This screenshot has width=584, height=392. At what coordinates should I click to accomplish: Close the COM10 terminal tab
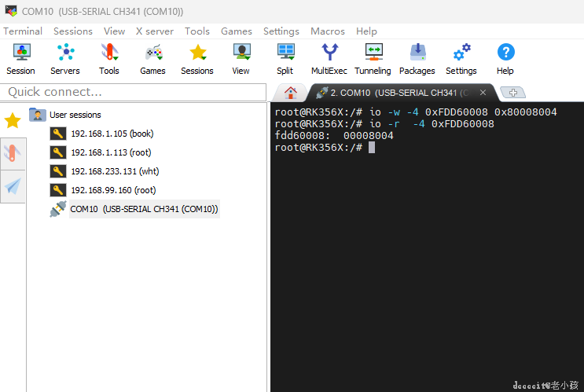[x=483, y=93]
